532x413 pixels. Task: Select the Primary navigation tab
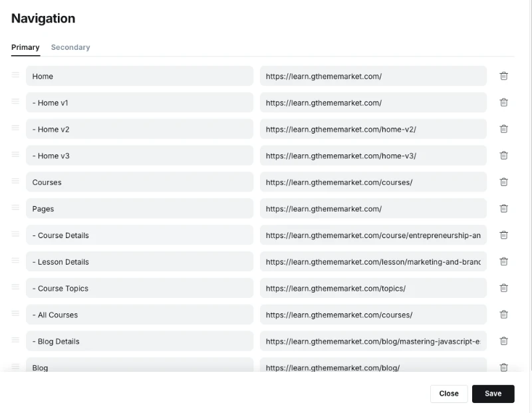(25, 47)
